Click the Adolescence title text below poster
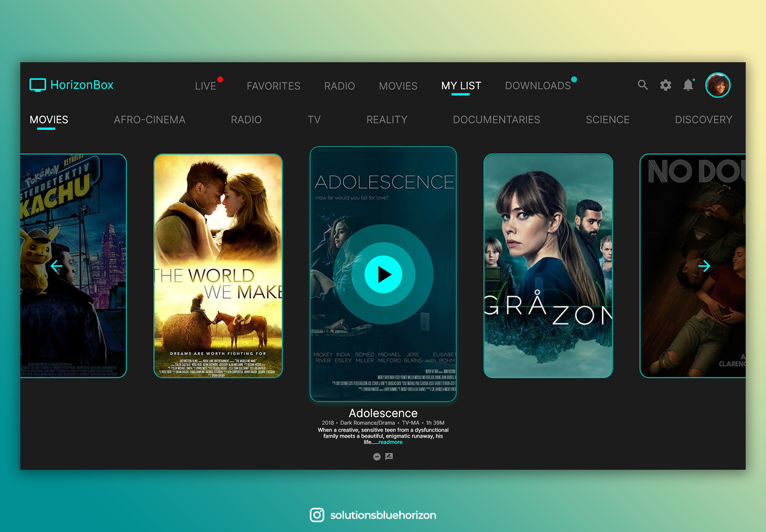Image resolution: width=766 pixels, height=532 pixels. 383,413
